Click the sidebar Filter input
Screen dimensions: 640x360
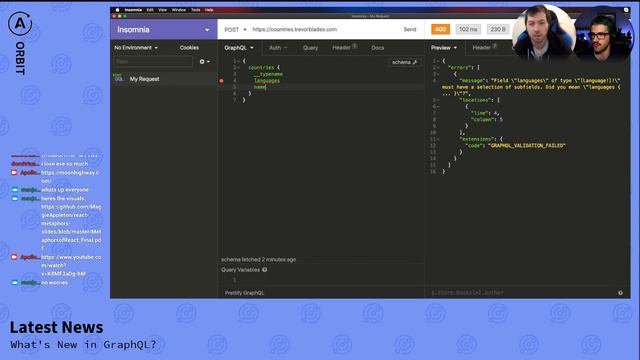point(153,62)
